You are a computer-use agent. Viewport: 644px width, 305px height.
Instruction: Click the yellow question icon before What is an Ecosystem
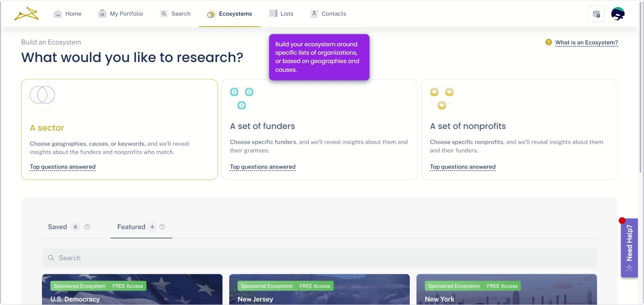(549, 42)
